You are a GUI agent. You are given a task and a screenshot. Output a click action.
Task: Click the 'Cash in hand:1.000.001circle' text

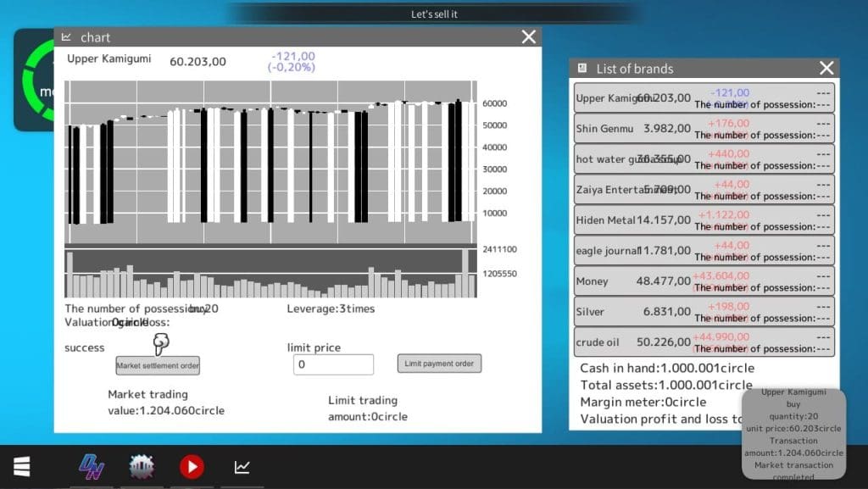pos(667,368)
